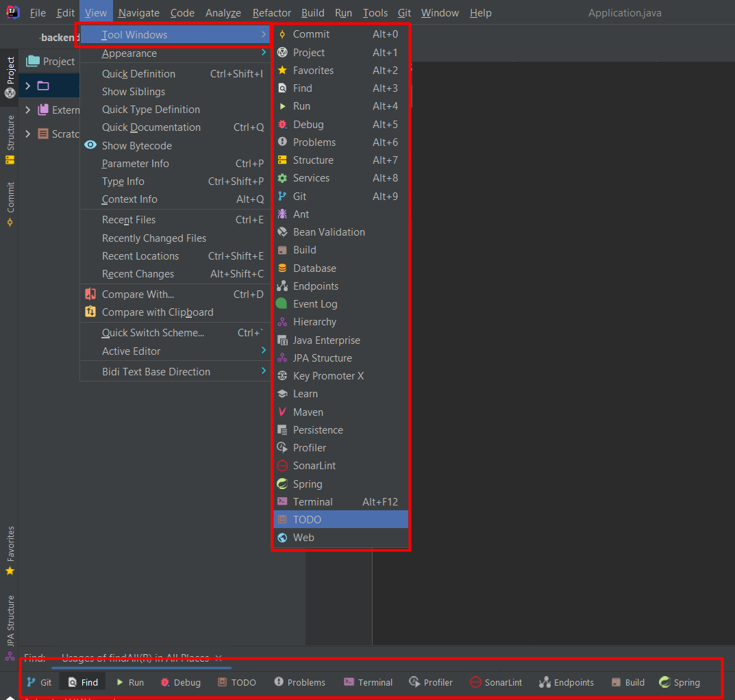Screen dimensions: 735x700
Task: Open the Refactor menu
Action: tap(272, 12)
